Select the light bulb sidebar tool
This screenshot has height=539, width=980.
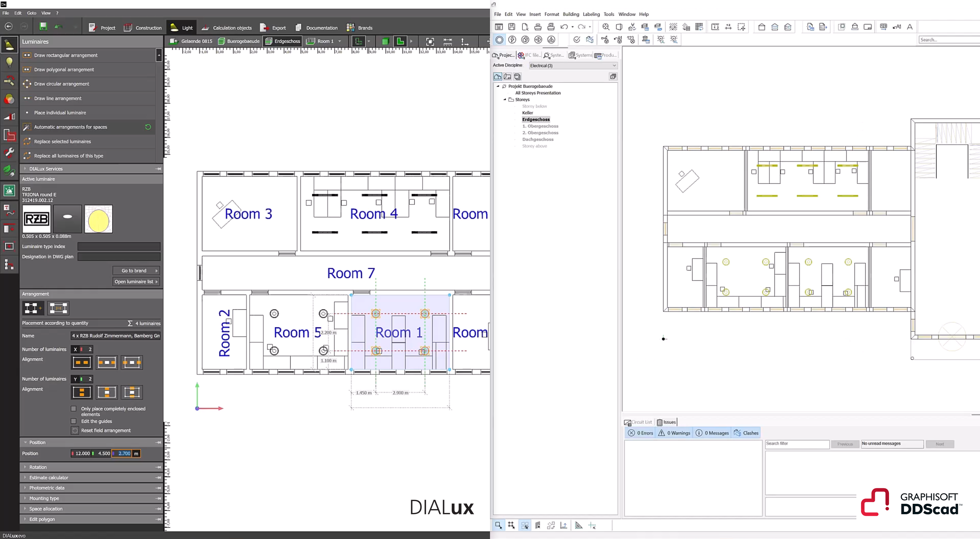point(9,63)
